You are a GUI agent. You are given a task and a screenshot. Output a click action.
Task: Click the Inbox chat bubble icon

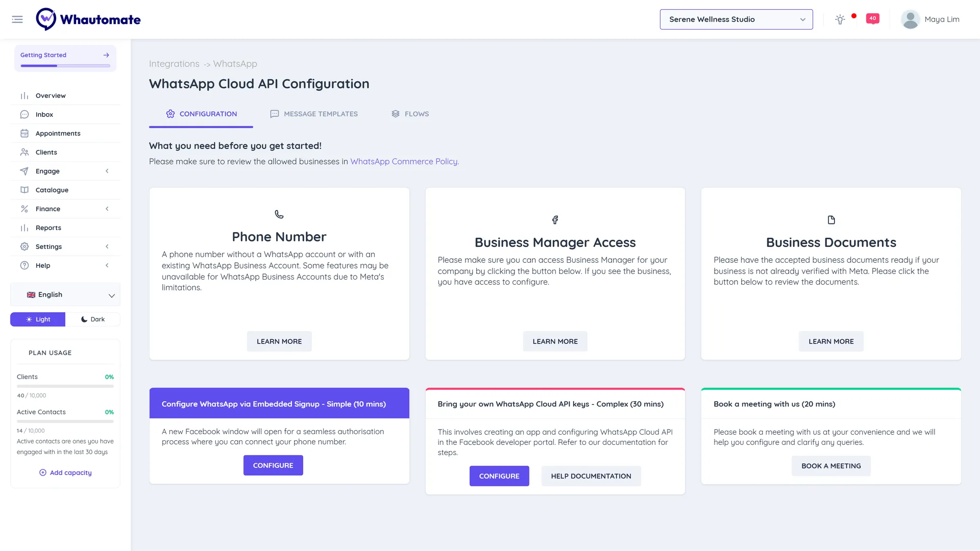[24, 115]
